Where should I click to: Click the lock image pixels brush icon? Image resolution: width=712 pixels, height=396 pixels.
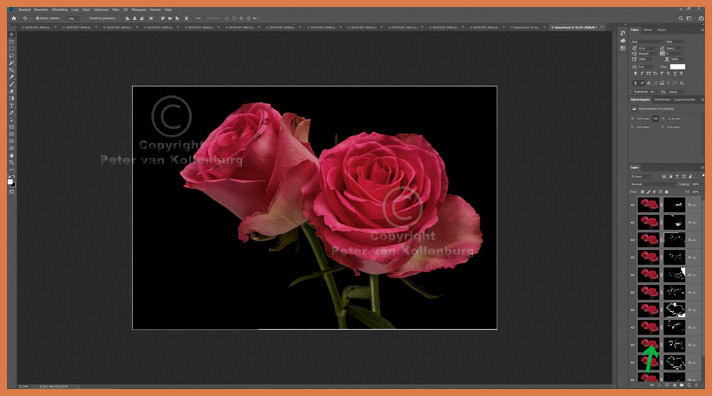(648, 192)
